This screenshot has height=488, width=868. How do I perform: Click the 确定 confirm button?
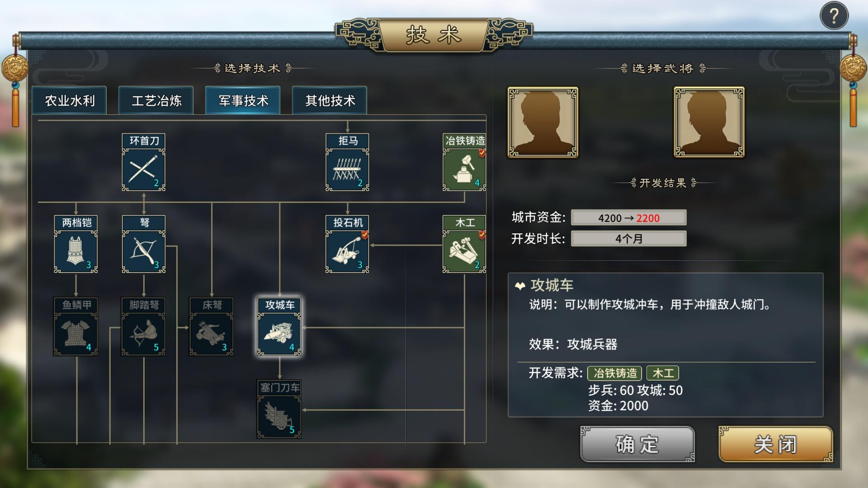pos(637,444)
